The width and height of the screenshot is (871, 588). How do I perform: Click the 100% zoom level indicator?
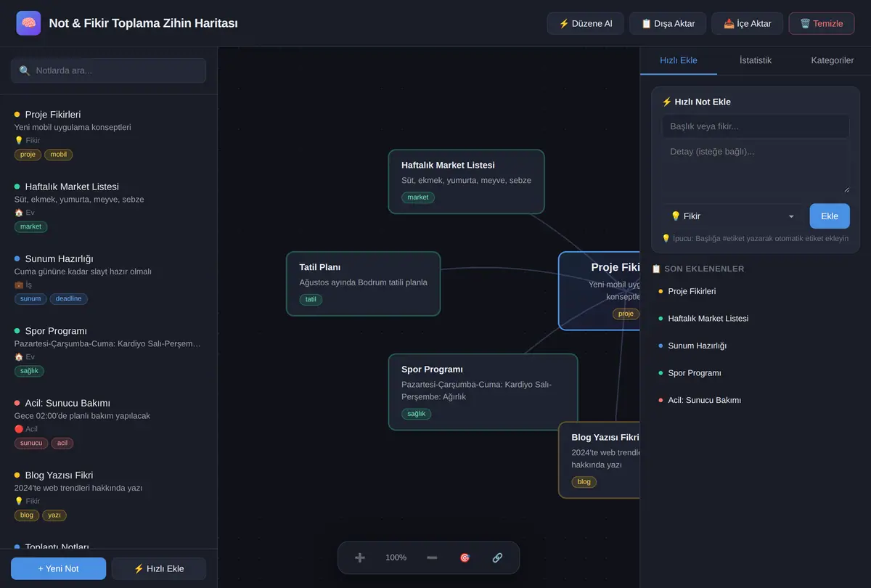click(396, 558)
